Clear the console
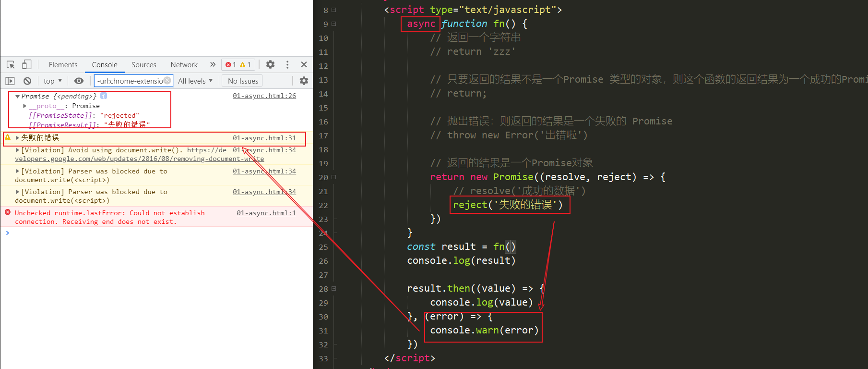This screenshot has height=369, width=868. pos(27,81)
